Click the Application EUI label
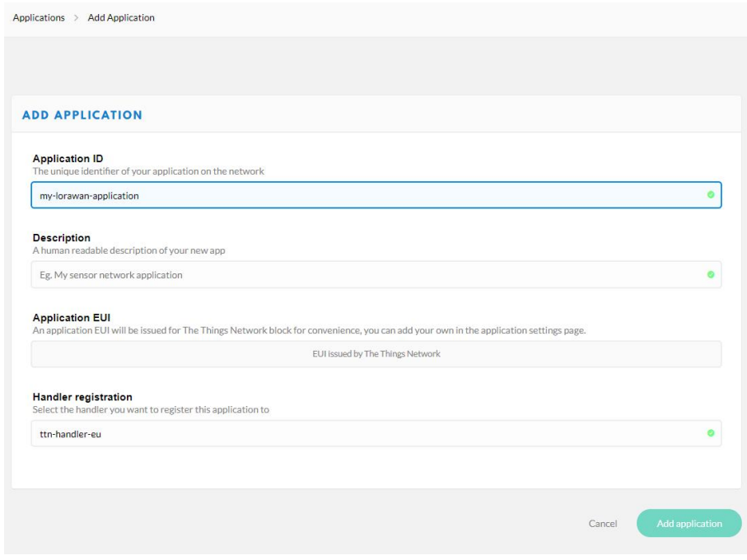 (72, 318)
